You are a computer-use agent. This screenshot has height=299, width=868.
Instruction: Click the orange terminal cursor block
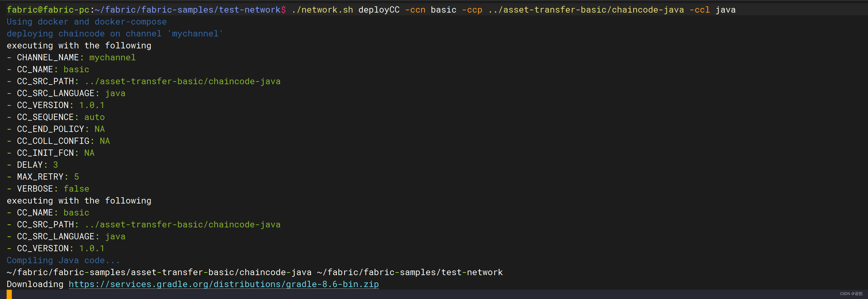[9, 294]
